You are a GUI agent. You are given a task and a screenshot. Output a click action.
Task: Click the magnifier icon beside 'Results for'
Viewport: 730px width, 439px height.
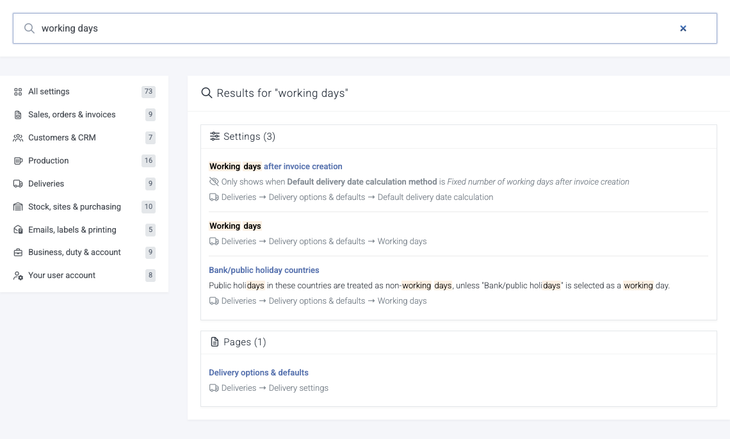tap(206, 93)
